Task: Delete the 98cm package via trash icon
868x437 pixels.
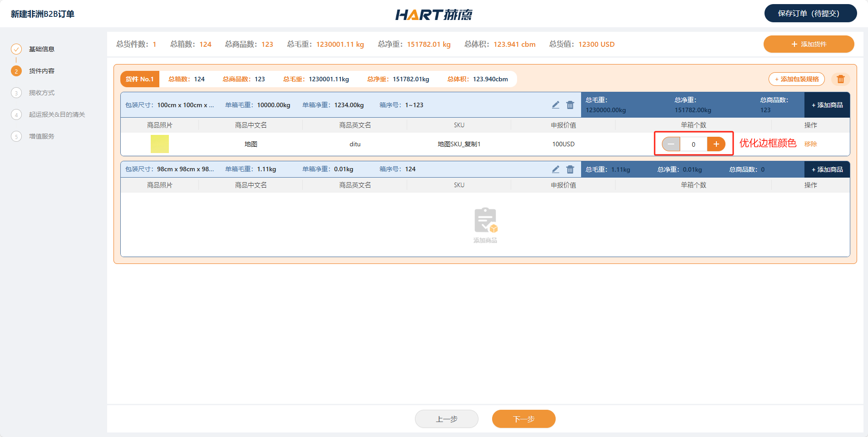Action: tap(570, 169)
